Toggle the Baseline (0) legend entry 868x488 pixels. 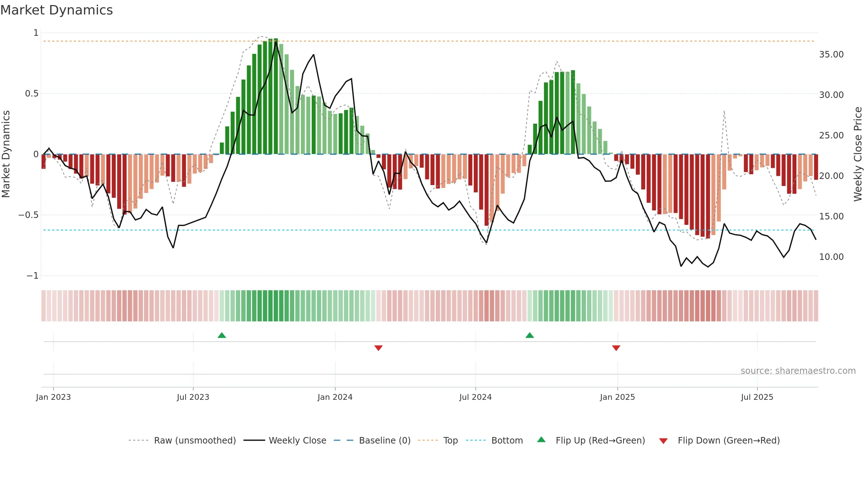pos(372,440)
